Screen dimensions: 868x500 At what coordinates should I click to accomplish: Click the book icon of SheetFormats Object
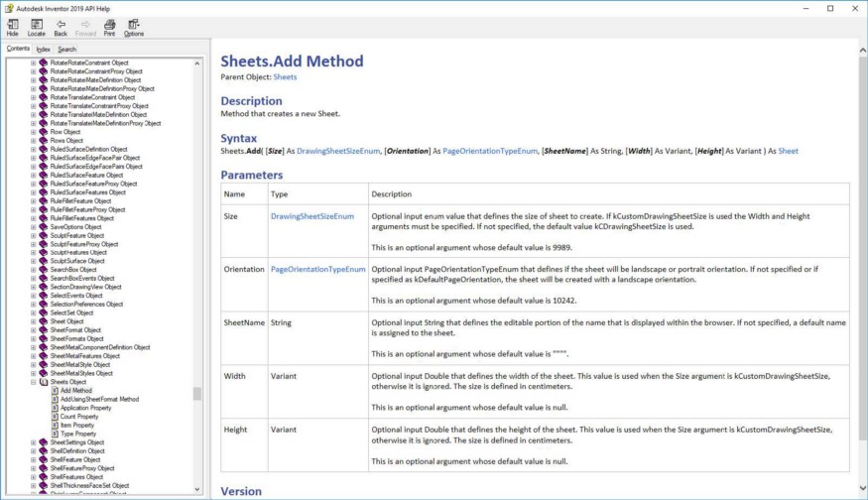[44, 339]
